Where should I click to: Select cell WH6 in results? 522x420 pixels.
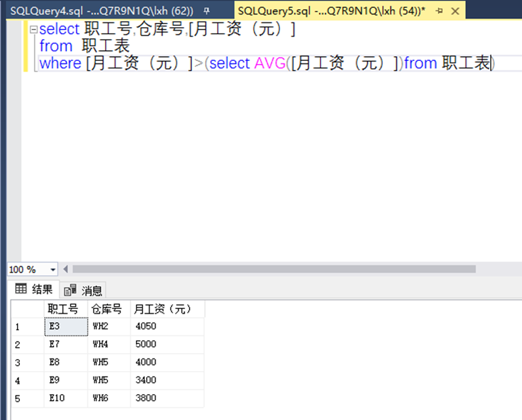[109, 398]
